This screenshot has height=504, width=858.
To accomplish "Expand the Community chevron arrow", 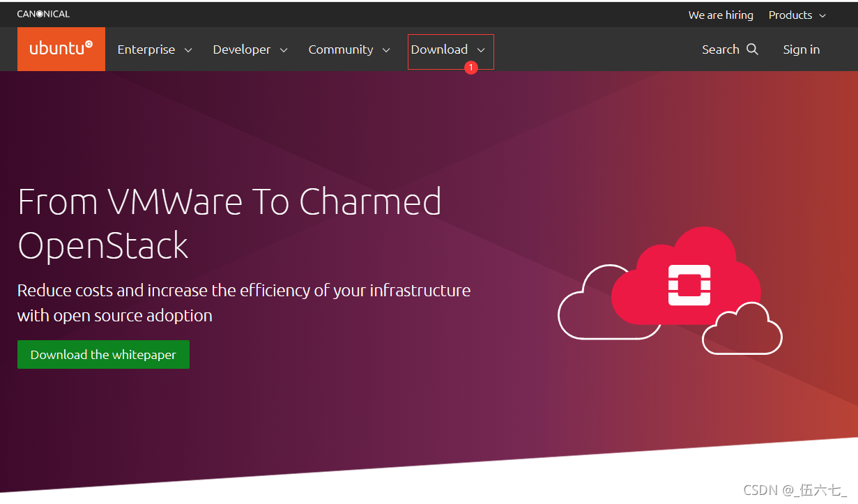I will pyautogui.click(x=386, y=50).
